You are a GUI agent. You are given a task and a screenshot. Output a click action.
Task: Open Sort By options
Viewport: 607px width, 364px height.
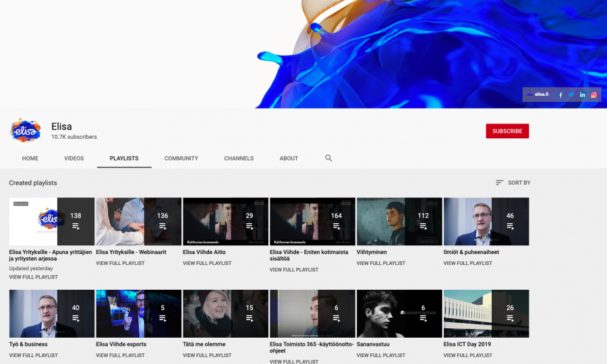(513, 183)
